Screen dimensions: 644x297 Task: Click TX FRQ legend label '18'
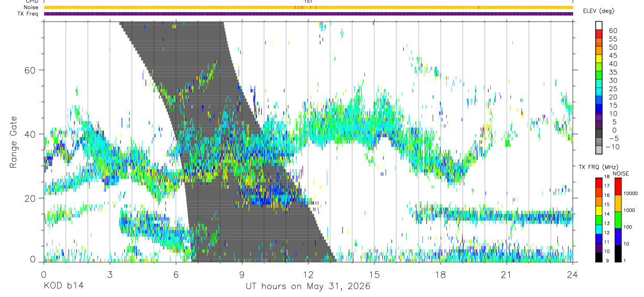[x=607, y=177]
